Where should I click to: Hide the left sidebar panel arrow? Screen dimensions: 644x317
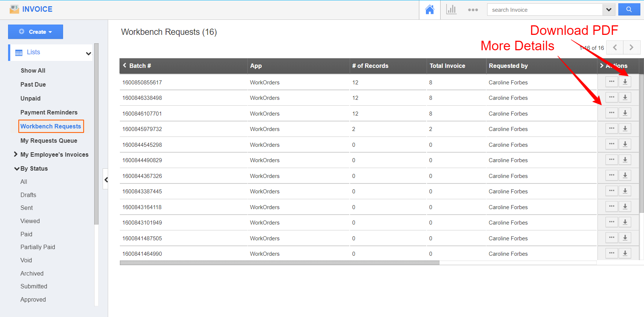(x=106, y=179)
